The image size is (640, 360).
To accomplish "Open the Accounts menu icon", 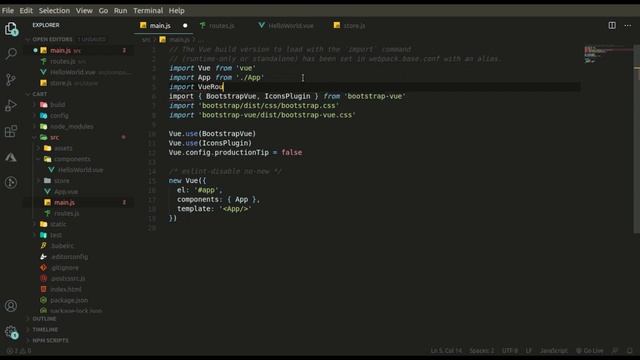I will pyautogui.click(x=11, y=306).
